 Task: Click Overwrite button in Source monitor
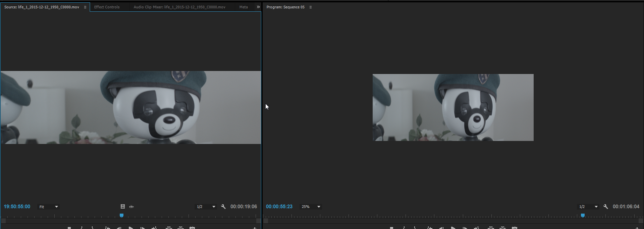[180, 228]
